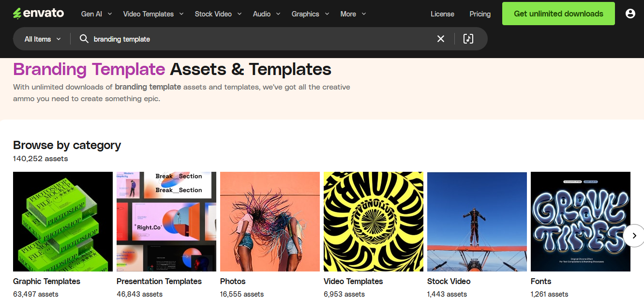Open the Stock Video nav menu
The image size is (644, 301).
(x=218, y=14)
